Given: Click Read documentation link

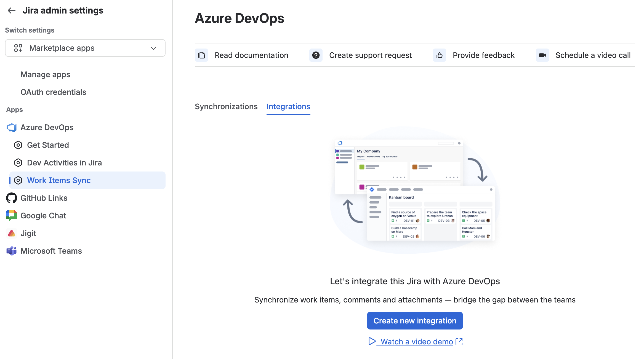Looking at the screenshot, I should click(251, 55).
